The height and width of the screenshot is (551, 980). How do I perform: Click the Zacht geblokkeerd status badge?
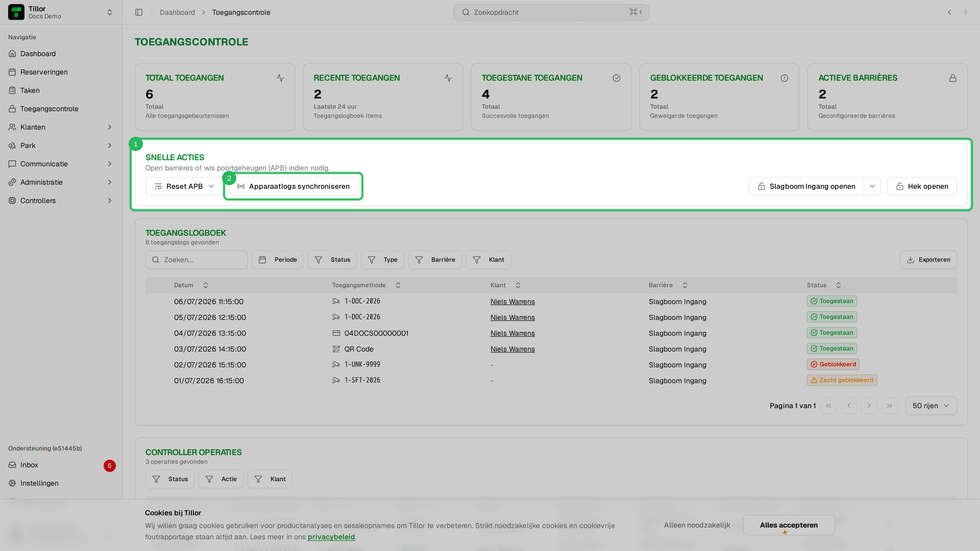[842, 380]
